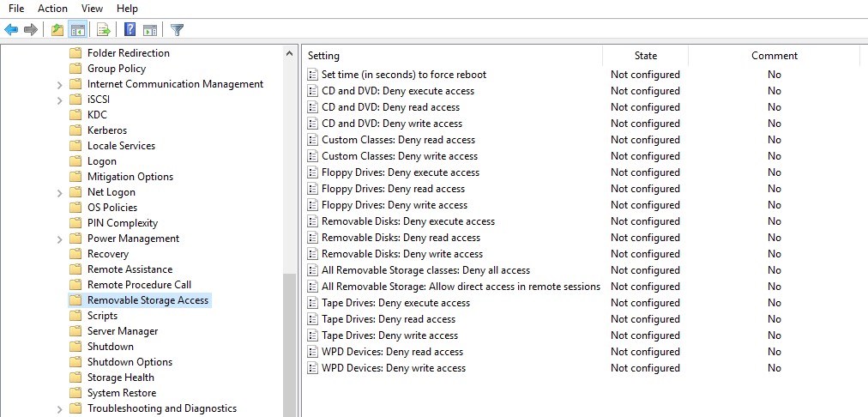Open Help via the question mark icon

pyautogui.click(x=130, y=30)
